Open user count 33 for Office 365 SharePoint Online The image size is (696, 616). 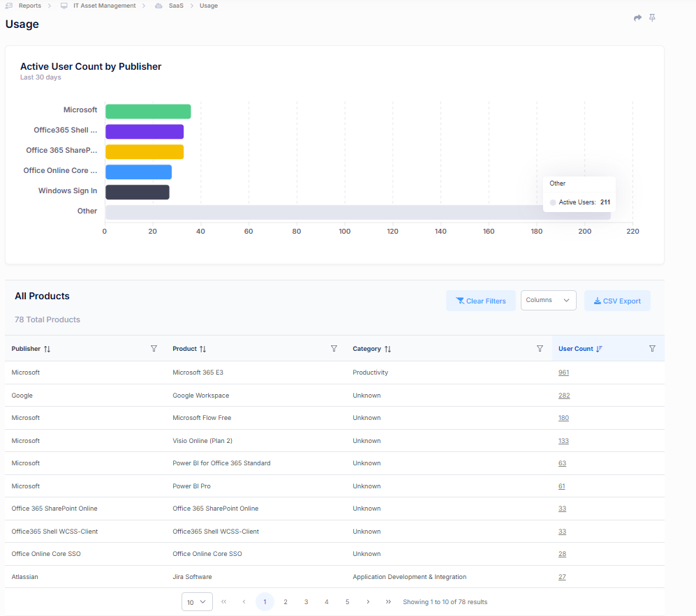tap(563, 509)
